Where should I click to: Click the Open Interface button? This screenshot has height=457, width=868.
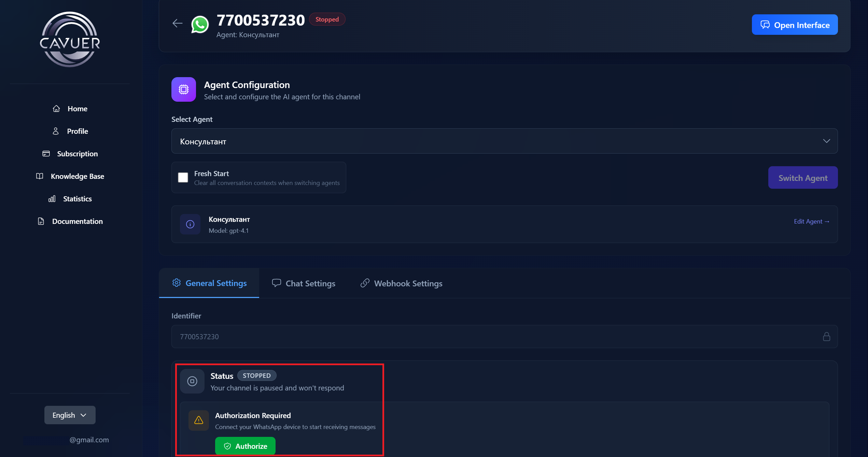pyautogui.click(x=795, y=25)
